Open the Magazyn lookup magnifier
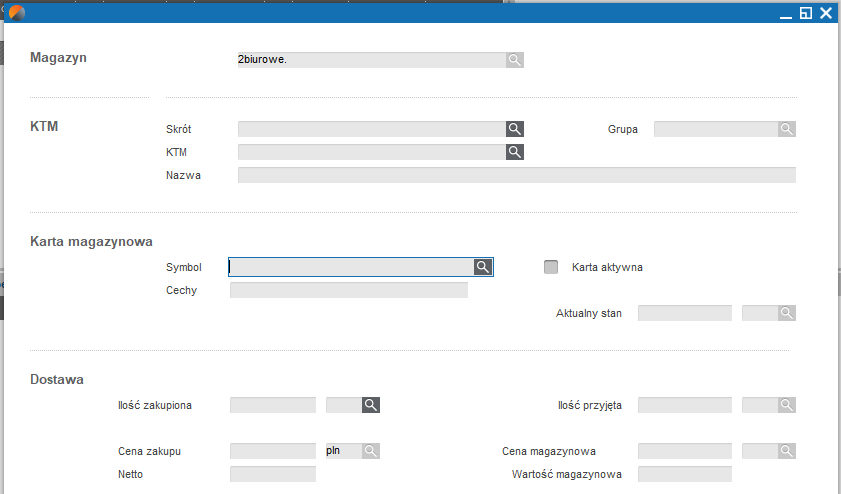 tap(514, 60)
